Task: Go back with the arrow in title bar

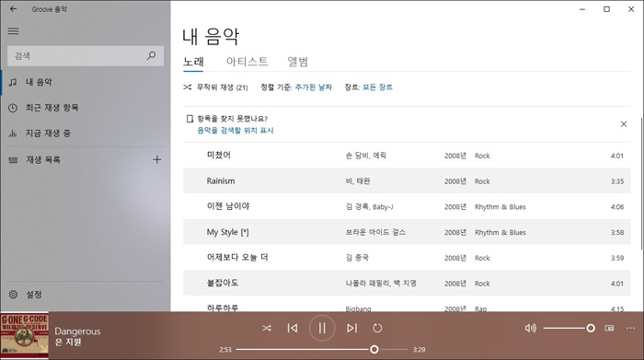Action: click(x=13, y=8)
